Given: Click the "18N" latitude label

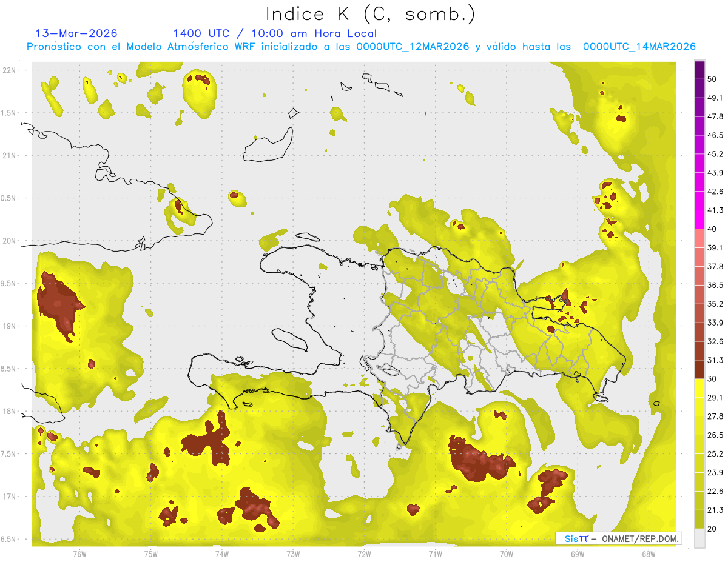Looking at the screenshot, I should click(x=10, y=412).
